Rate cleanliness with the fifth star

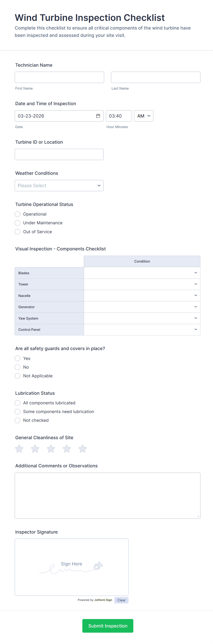pos(82,449)
